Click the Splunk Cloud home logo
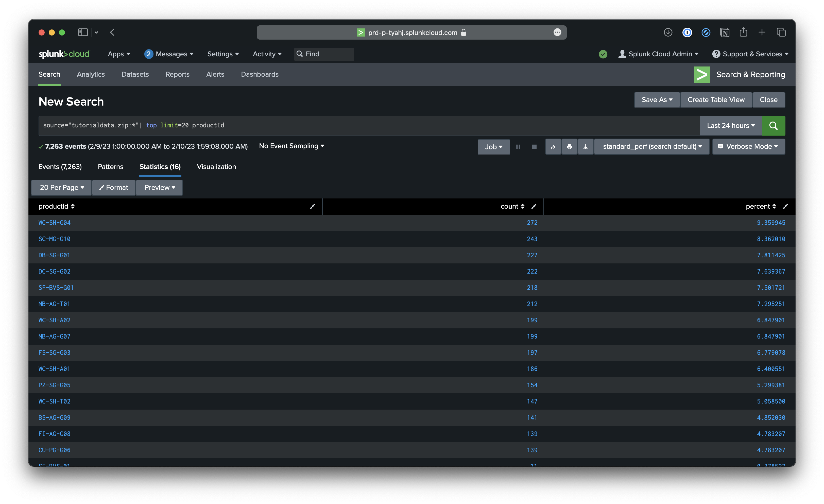The image size is (824, 504). 64,54
